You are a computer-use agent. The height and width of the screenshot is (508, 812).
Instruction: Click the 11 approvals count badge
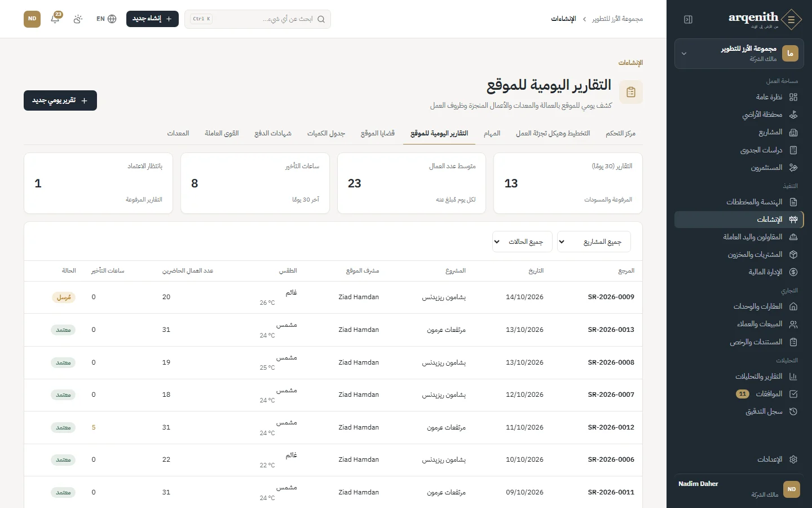743,394
